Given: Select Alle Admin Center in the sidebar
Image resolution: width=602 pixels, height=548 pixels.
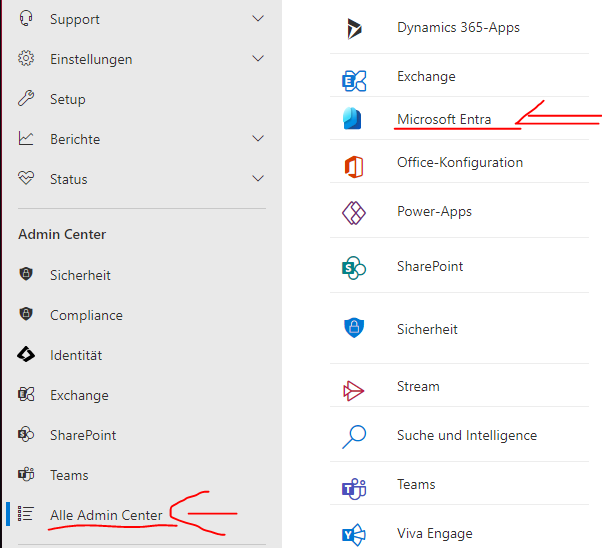Looking at the screenshot, I should pos(106,515).
